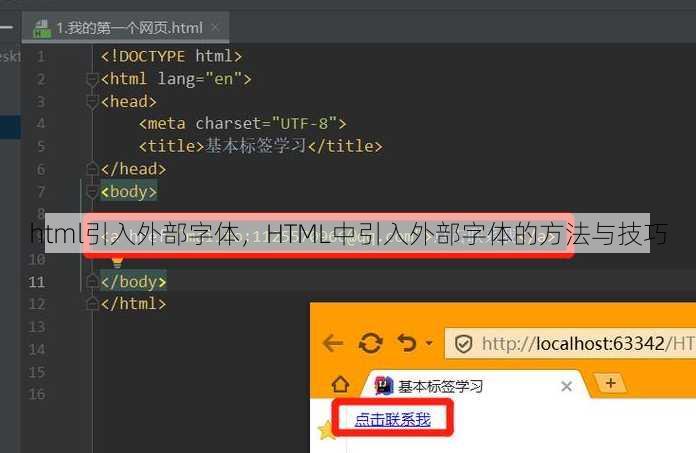The width and height of the screenshot is (696, 453).
Task: Click the browser undo arrow icon
Action: (407, 343)
